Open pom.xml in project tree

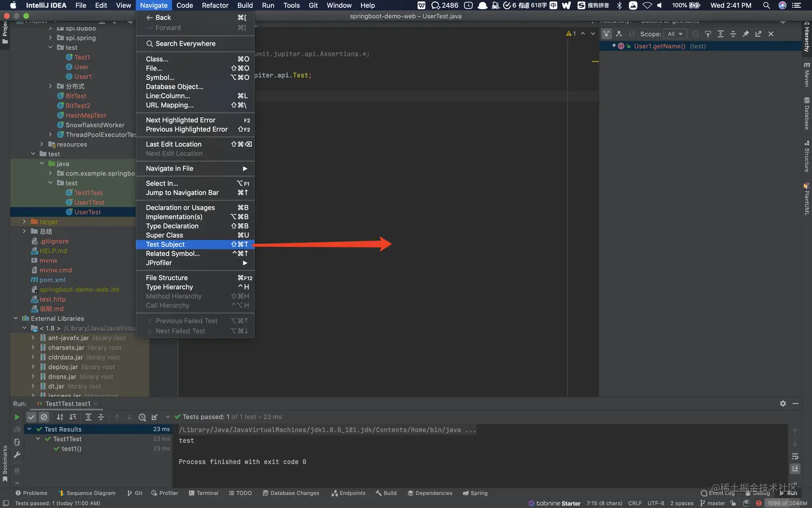[x=52, y=280]
